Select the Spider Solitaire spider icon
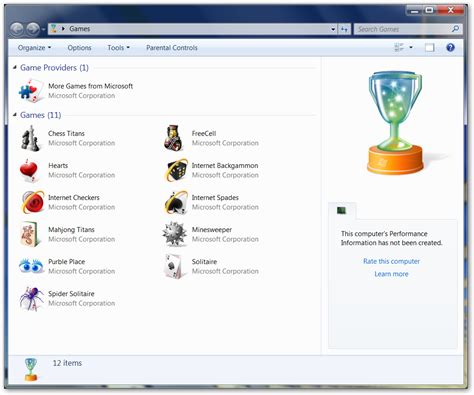 click(x=31, y=299)
